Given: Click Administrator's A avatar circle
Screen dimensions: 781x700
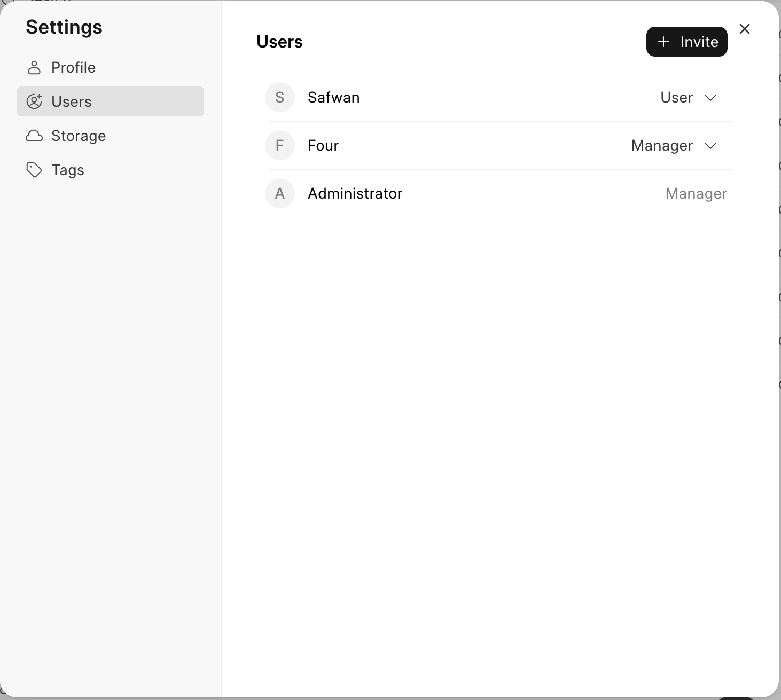Looking at the screenshot, I should (x=280, y=193).
